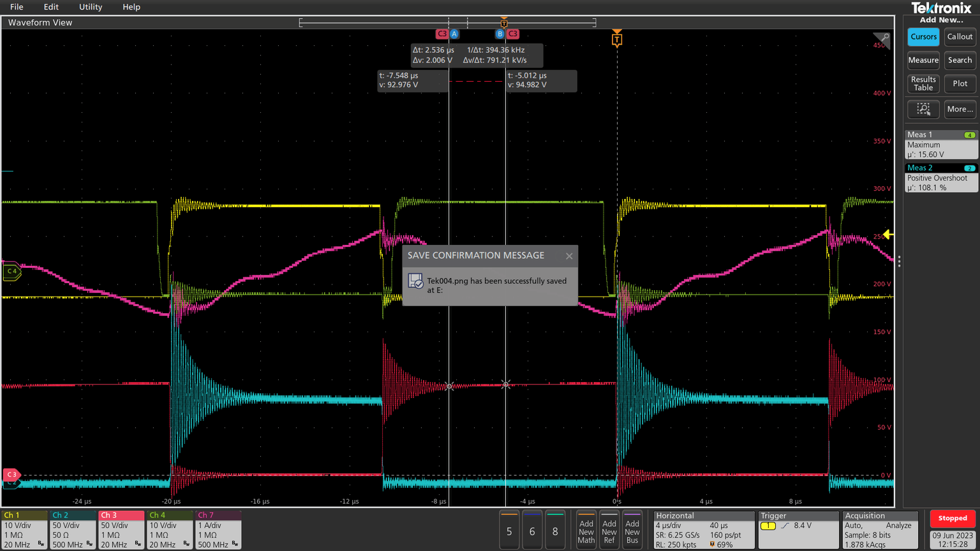Open the zoom selection tool

[923, 109]
